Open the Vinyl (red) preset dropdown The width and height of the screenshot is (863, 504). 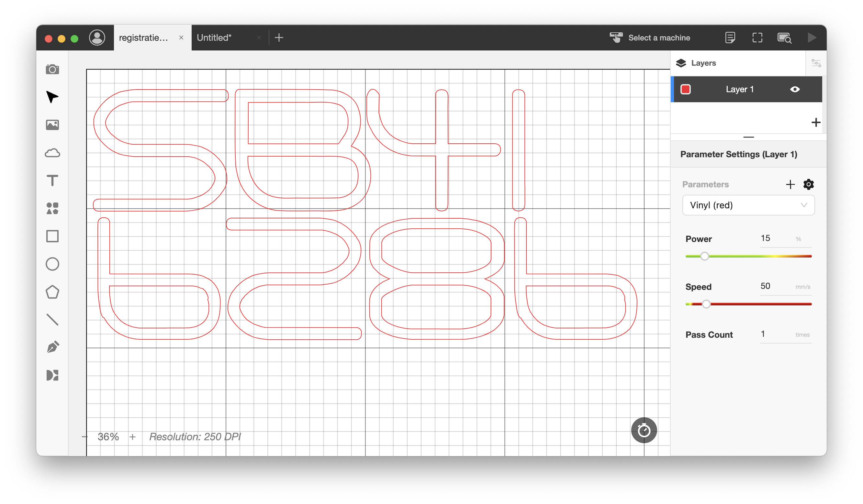coord(749,205)
